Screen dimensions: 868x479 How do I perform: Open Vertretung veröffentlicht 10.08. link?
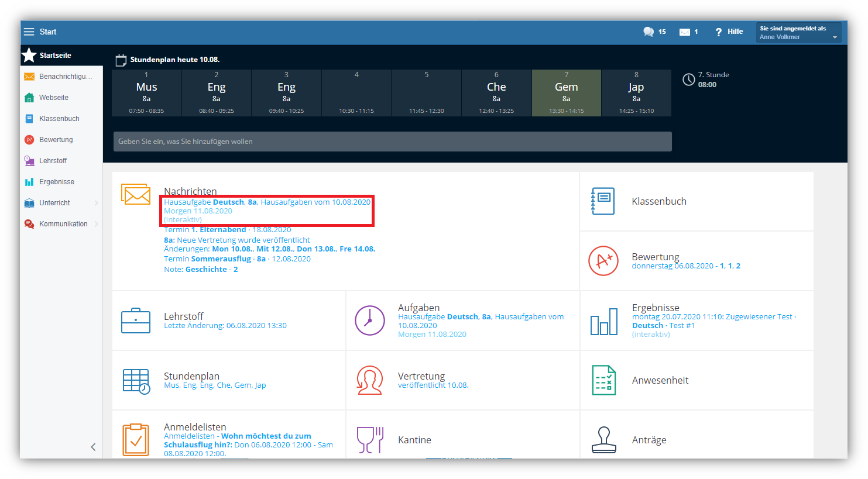tap(433, 385)
